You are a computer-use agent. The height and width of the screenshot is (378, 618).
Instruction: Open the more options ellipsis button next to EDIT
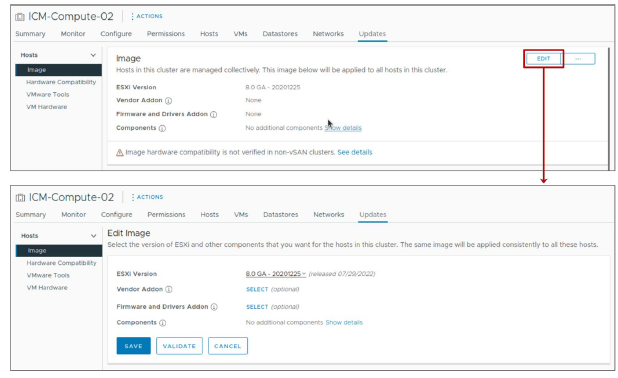pos(579,59)
